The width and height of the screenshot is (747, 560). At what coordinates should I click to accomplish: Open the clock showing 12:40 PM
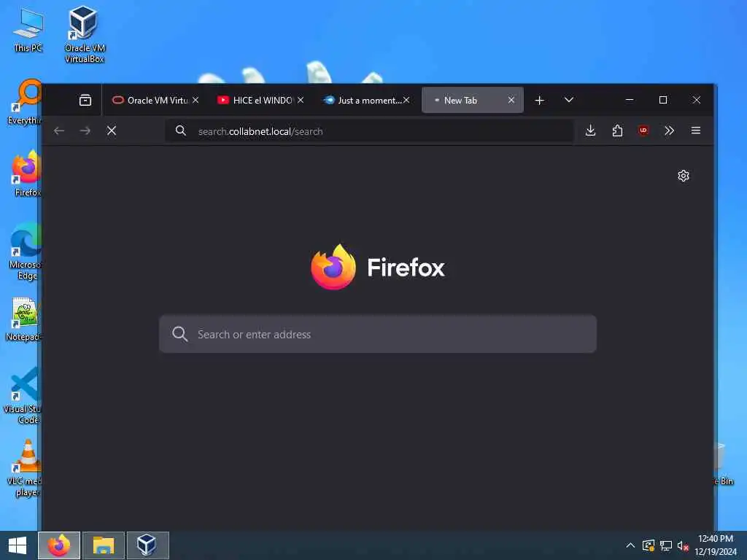coord(716,545)
